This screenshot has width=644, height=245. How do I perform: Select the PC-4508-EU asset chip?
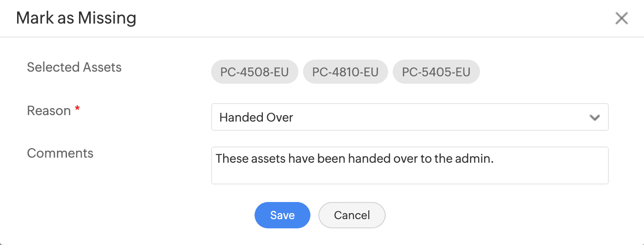click(x=255, y=73)
